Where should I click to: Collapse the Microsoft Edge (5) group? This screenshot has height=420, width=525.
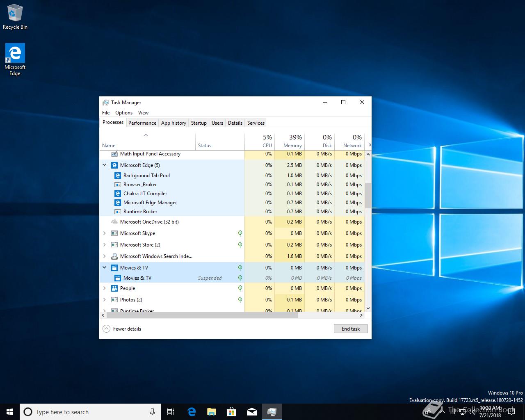pos(104,165)
